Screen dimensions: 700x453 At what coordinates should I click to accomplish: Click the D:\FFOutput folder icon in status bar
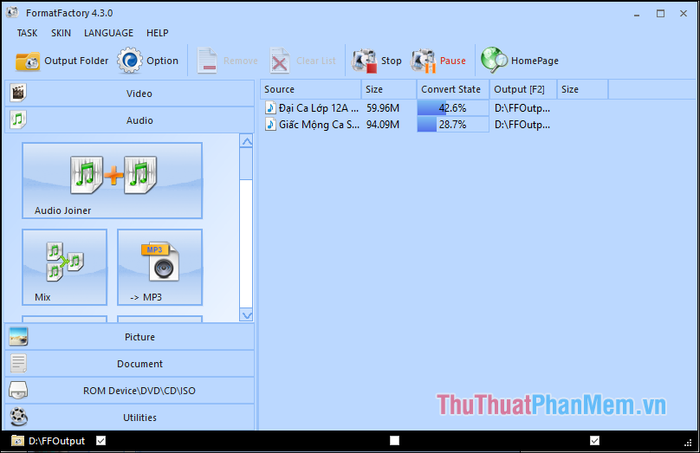[17, 441]
